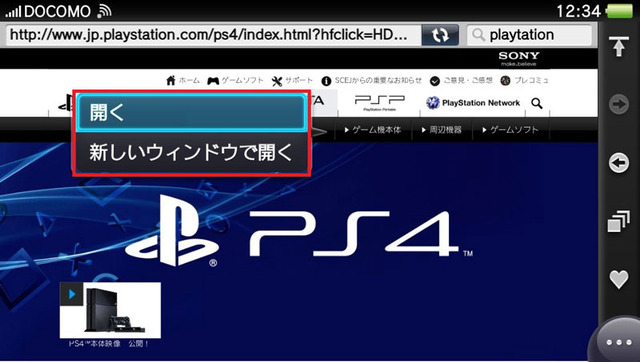Viewport: 640px width, 362px height.
Task: Select 新しいウィンドウで開く menu entry
Action: pyautogui.click(x=191, y=153)
